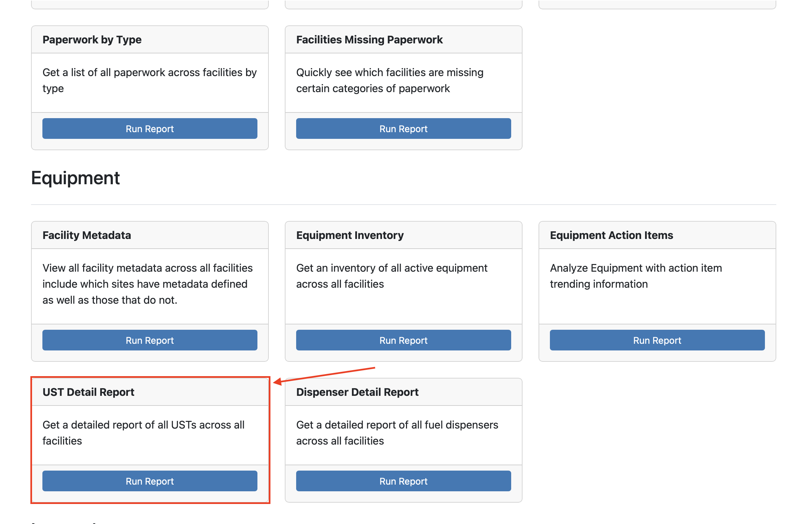
Task: Click the UST Detail Report description text
Action: pos(143,433)
